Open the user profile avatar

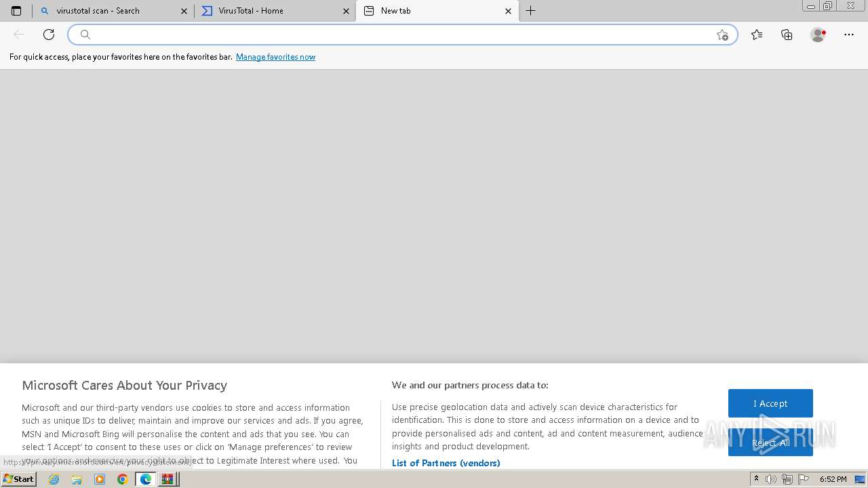[x=818, y=35]
